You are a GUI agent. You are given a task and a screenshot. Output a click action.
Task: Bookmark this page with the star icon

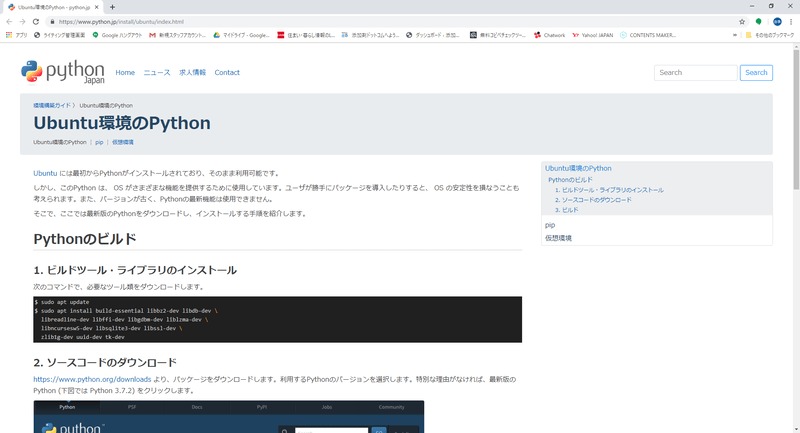click(x=742, y=22)
